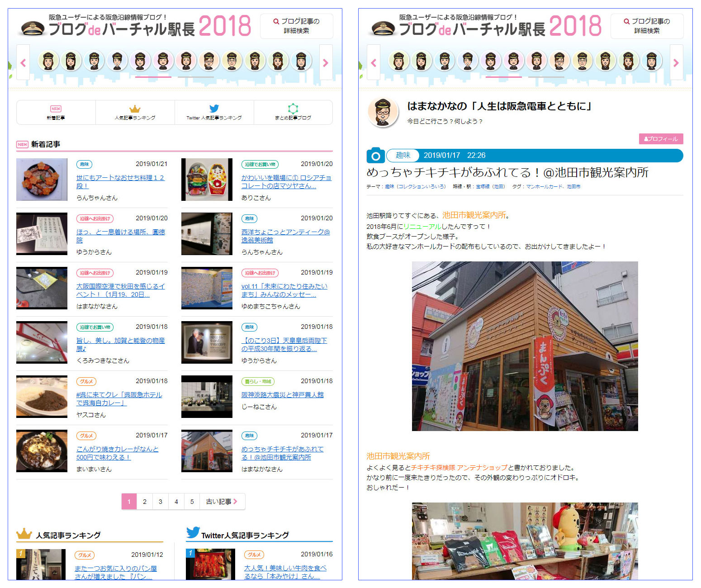Click the 沿線へお出掛け tag on the 圓徳院 entry
701x588 pixels.
[95, 218]
